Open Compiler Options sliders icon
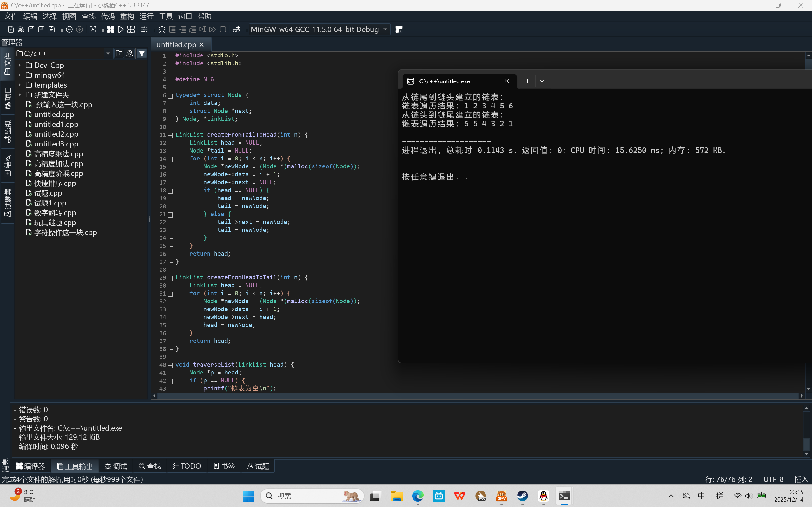This screenshot has width=812, height=507. pyautogui.click(x=144, y=29)
